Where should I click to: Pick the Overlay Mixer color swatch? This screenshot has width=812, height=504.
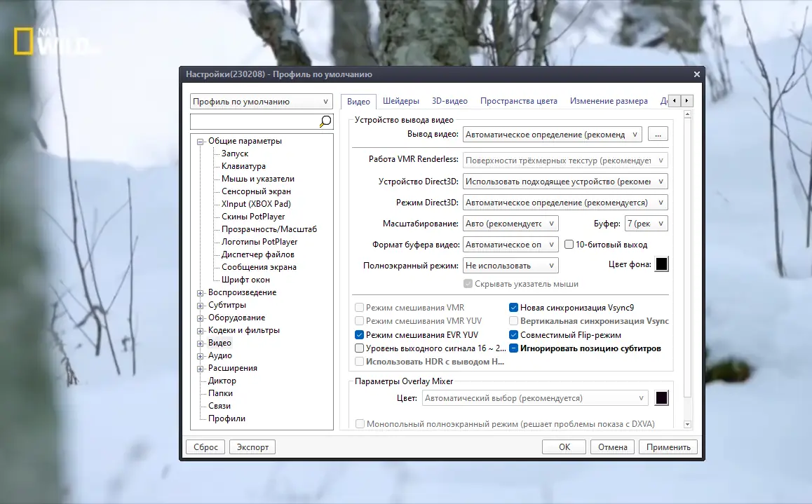[x=661, y=398]
